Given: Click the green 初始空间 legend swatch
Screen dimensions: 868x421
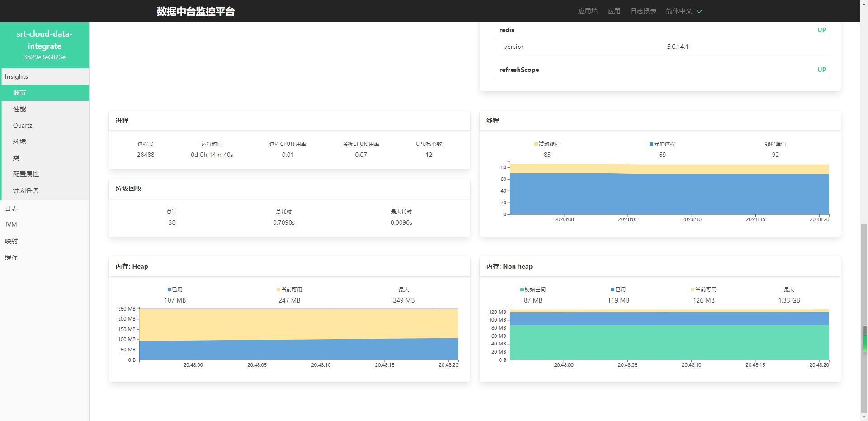Looking at the screenshot, I should [522, 289].
